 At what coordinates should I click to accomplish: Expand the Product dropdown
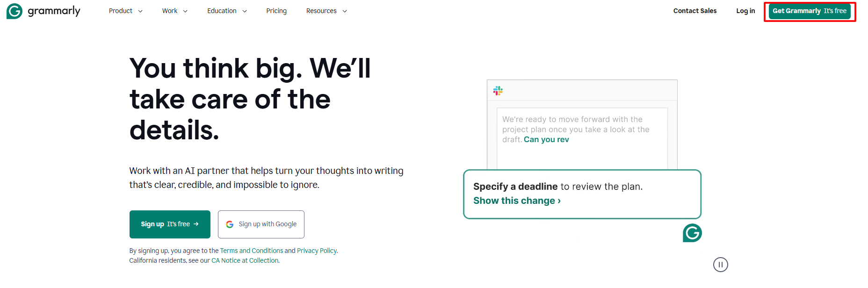[x=125, y=11]
